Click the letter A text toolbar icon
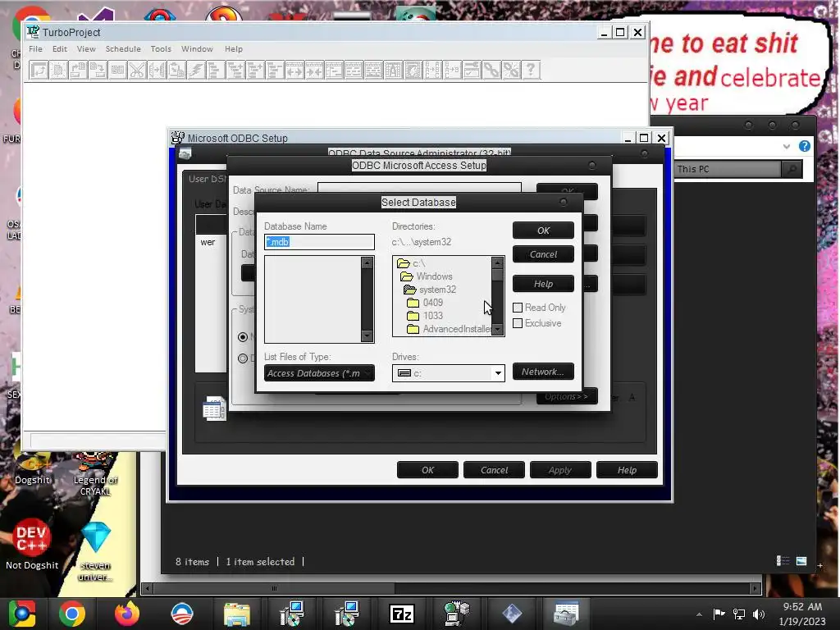Image resolution: width=840 pixels, height=630 pixels. 393,71
